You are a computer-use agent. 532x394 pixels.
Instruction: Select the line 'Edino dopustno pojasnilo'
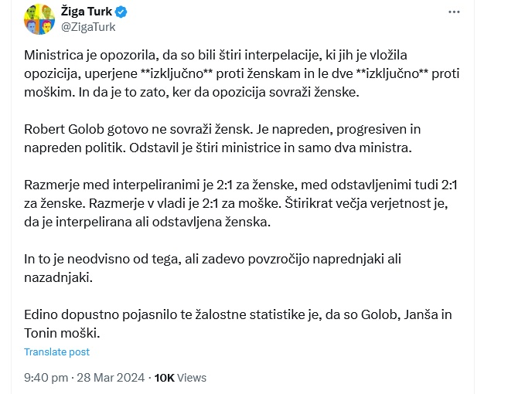coord(238,314)
